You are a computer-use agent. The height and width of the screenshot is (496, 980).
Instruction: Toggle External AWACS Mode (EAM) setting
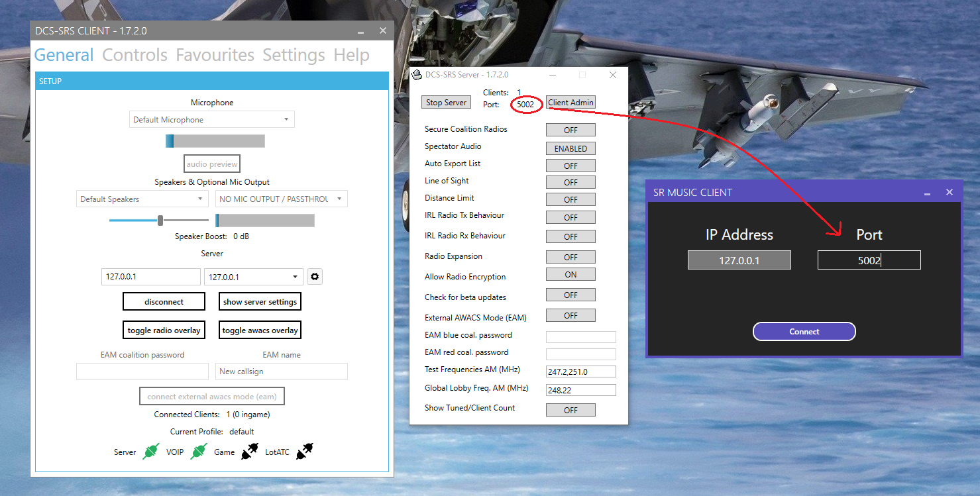tap(571, 315)
